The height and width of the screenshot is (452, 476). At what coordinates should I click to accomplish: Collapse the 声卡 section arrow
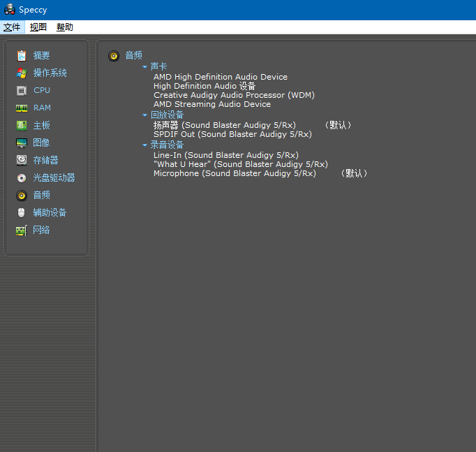pos(145,67)
